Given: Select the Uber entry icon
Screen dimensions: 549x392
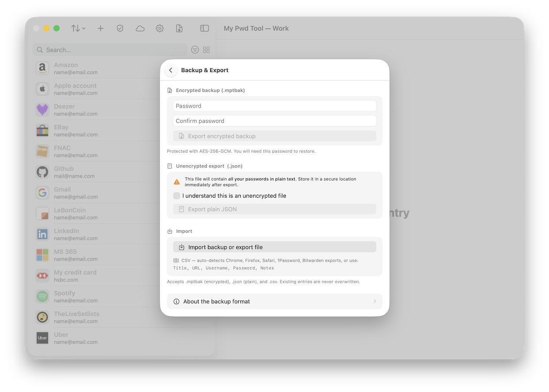Looking at the screenshot, I should (x=42, y=338).
